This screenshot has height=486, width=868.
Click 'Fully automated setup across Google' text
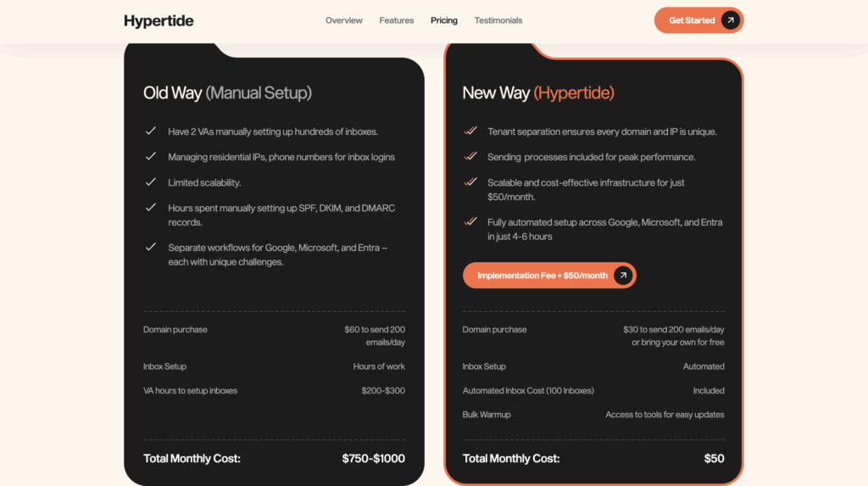(604, 229)
